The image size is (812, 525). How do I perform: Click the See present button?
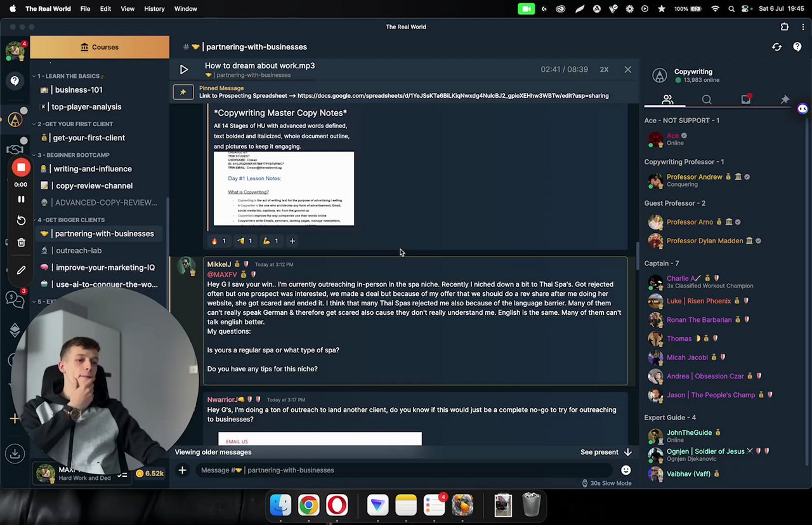[606, 452]
